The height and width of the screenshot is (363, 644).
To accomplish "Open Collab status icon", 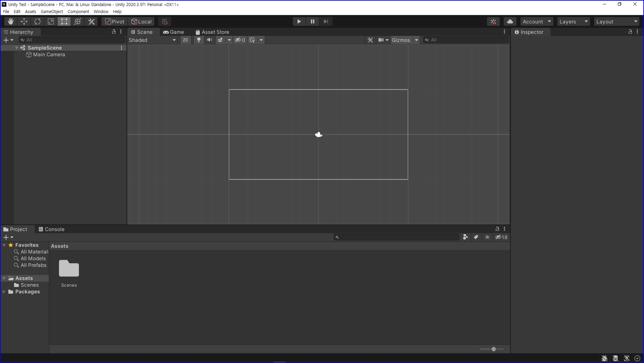I will pyautogui.click(x=493, y=21).
